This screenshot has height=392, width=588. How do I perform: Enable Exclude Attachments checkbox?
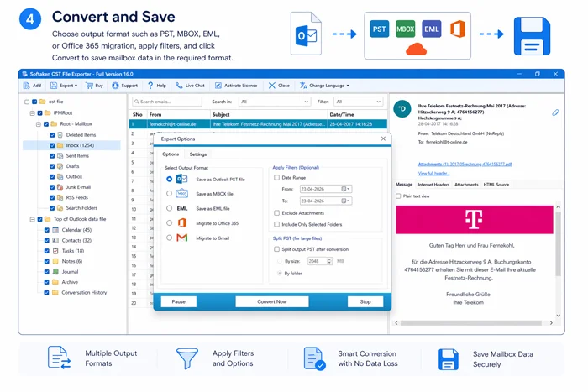[x=276, y=213]
